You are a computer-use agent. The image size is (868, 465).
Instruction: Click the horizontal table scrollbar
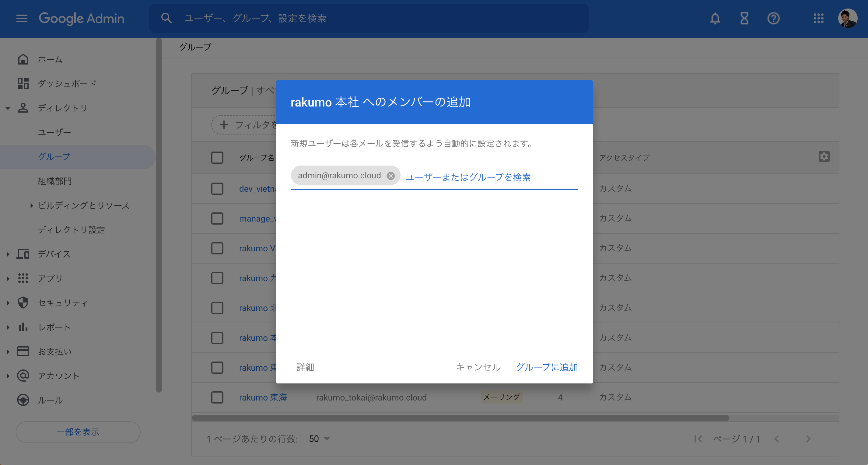[460, 418]
